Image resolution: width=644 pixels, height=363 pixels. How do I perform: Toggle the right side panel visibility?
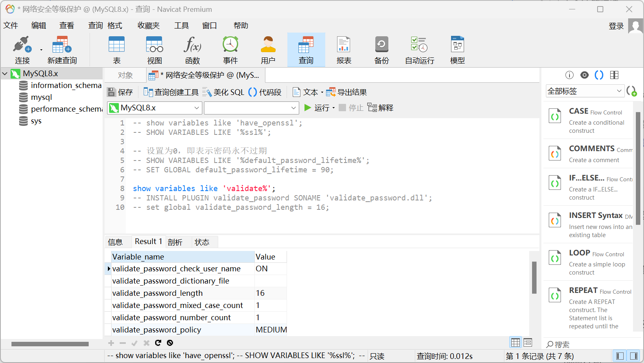(x=633, y=356)
